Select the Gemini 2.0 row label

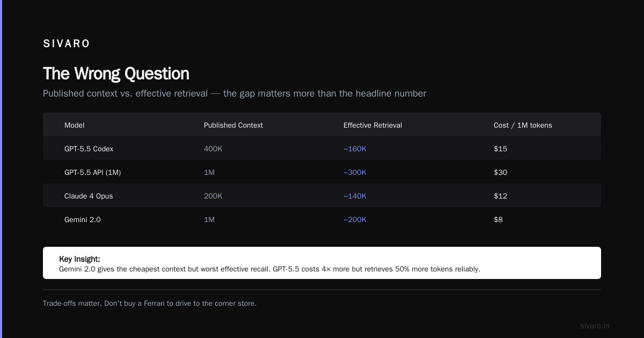[83, 219]
